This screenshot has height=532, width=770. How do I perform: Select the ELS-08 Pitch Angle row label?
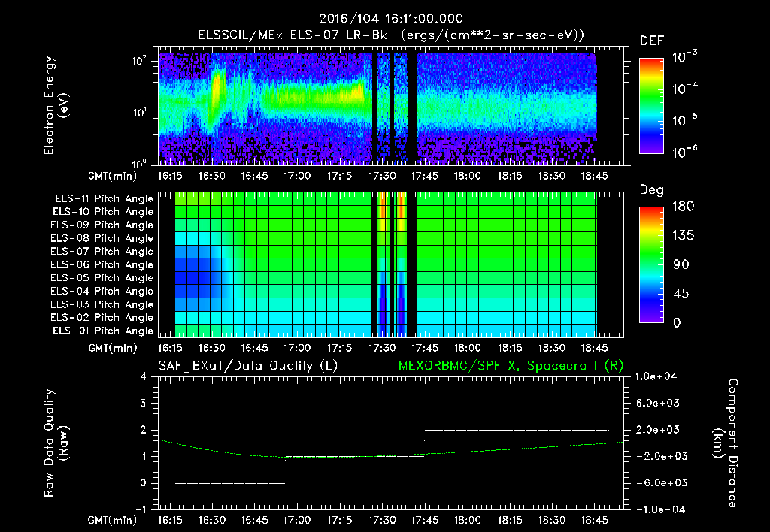coord(102,238)
